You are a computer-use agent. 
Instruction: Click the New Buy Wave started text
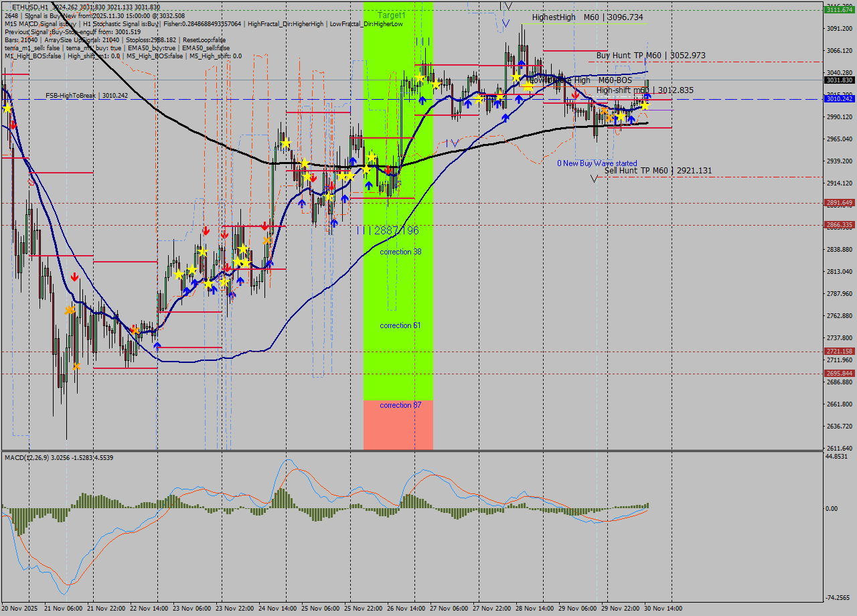(599, 163)
